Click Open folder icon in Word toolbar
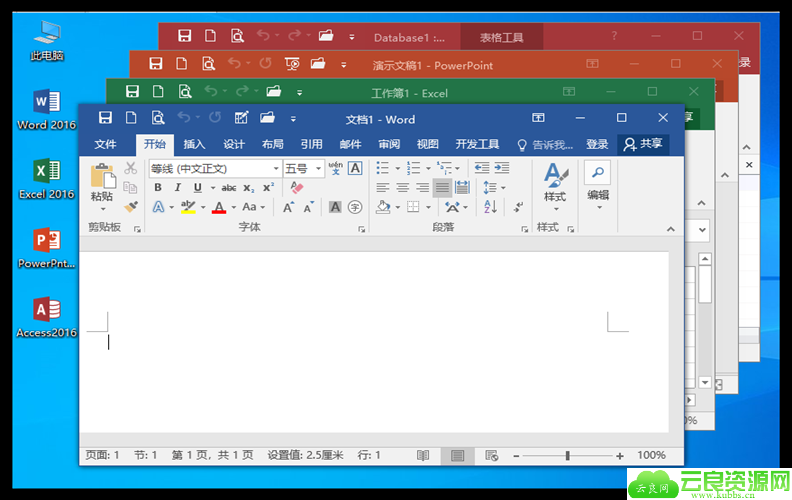Screen dimensions: 792x500 click(x=267, y=118)
